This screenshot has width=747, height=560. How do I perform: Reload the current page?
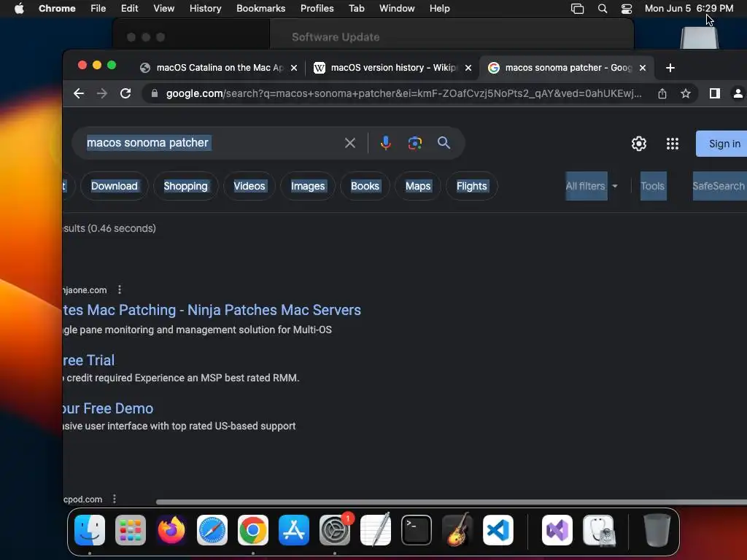pos(125,93)
